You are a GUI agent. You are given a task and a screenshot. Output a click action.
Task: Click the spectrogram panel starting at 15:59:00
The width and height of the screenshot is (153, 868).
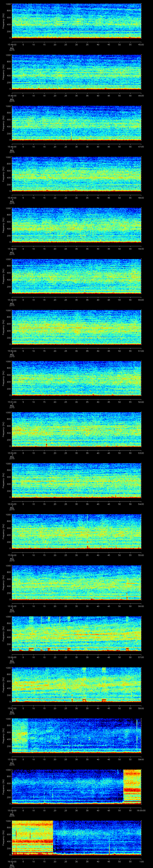pyautogui.click(x=76, y=787)
